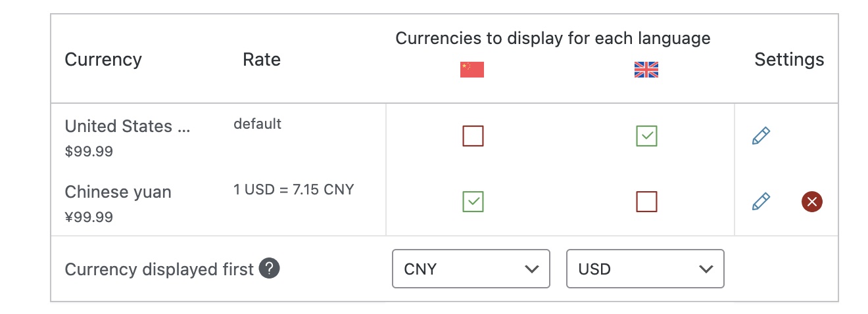Screen dimensions: 868x314
Task: Enable Chinese yuan for English language
Action: coord(646,202)
